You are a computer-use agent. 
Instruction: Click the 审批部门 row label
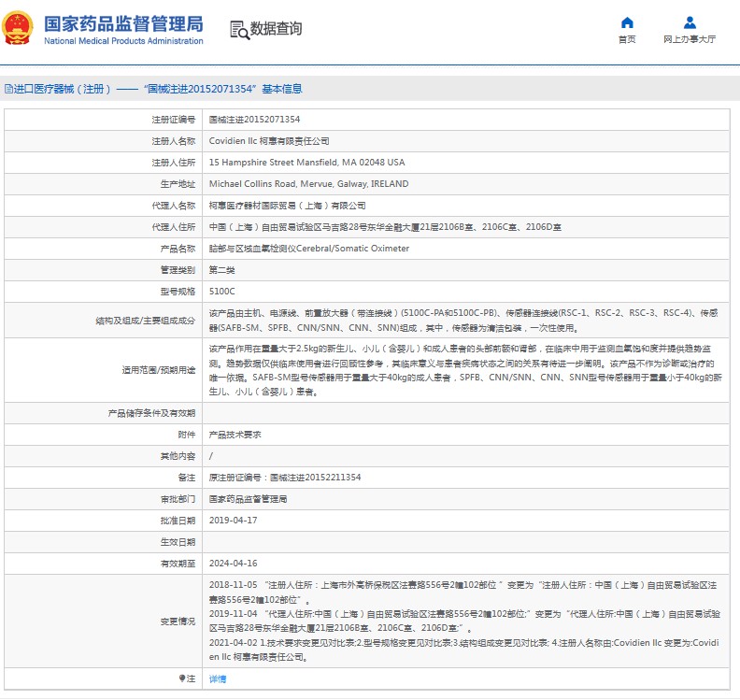tap(178, 499)
